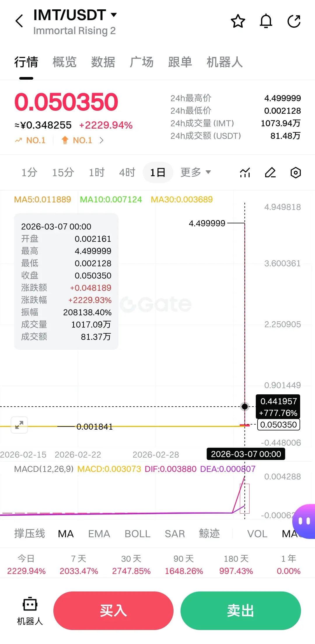Open trending rank NO.1 icon
The height and width of the screenshot is (644, 315).
click(30, 140)
